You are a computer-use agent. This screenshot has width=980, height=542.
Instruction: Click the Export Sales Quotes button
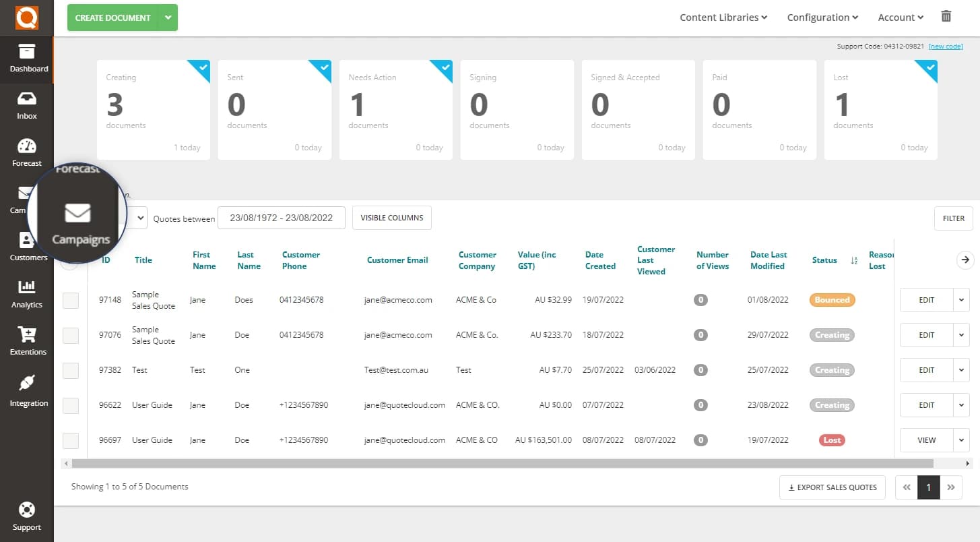pos(832,487)
